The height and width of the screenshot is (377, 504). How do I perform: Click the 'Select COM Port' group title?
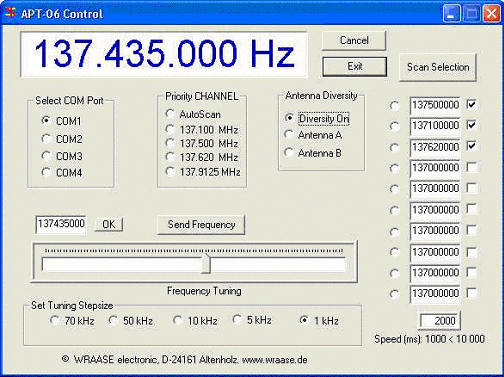coord(69,101)
